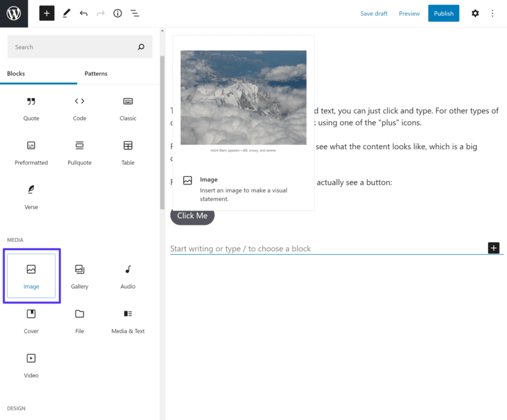Insert the Cover block
The width and height of the screenshot is (507, 420).
[31, 321]
